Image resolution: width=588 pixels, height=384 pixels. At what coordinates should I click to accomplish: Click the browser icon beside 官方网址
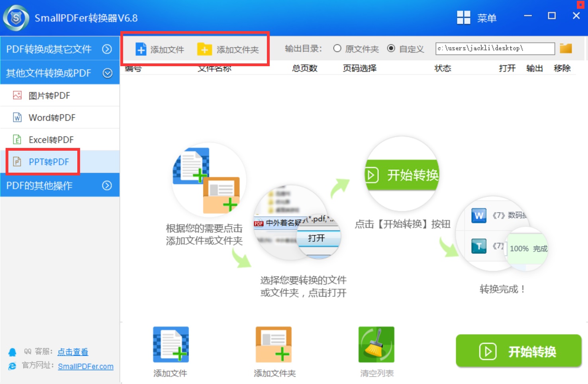[x=12, y=366]
